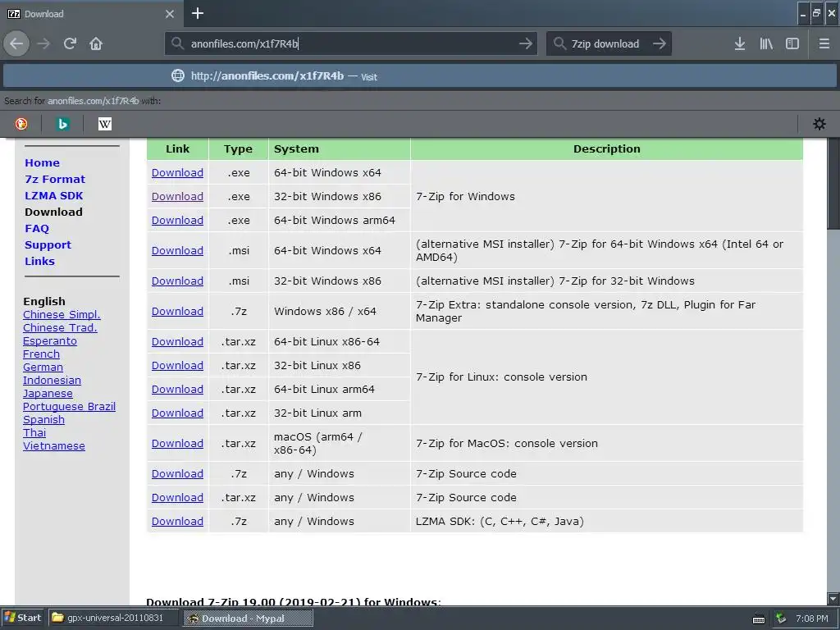This screenshot has height=630, width=840.
Task: Download the 32-bit Linux arm tarball
Action: 177,413
